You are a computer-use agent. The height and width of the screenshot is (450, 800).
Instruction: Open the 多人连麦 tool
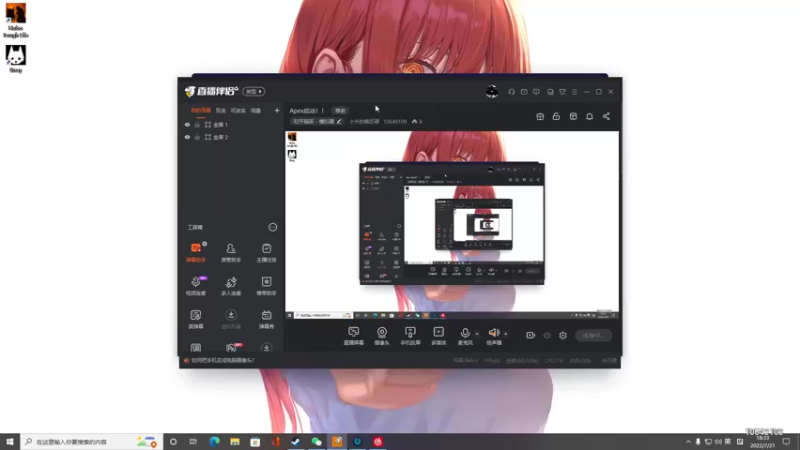tap(231, 286)
